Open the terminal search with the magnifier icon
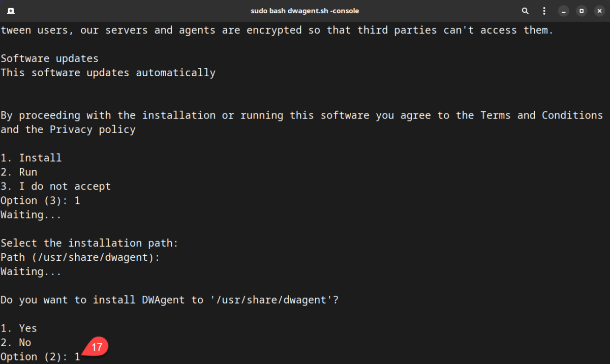 coord(525,10)
